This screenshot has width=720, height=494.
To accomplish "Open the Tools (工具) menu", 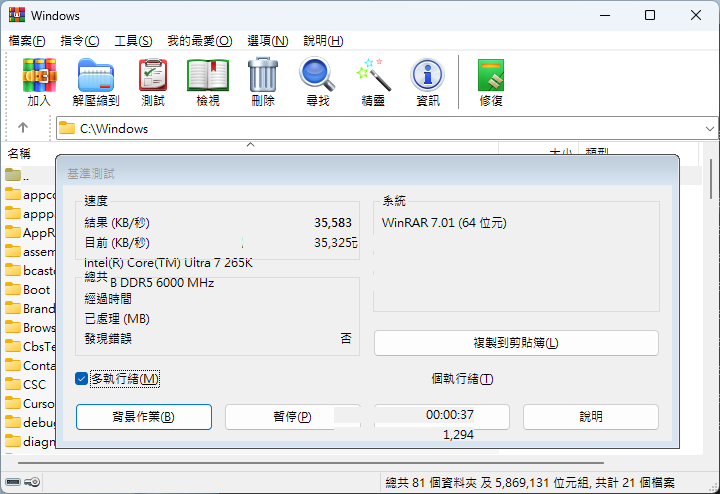I will click(x=133, y=41).
